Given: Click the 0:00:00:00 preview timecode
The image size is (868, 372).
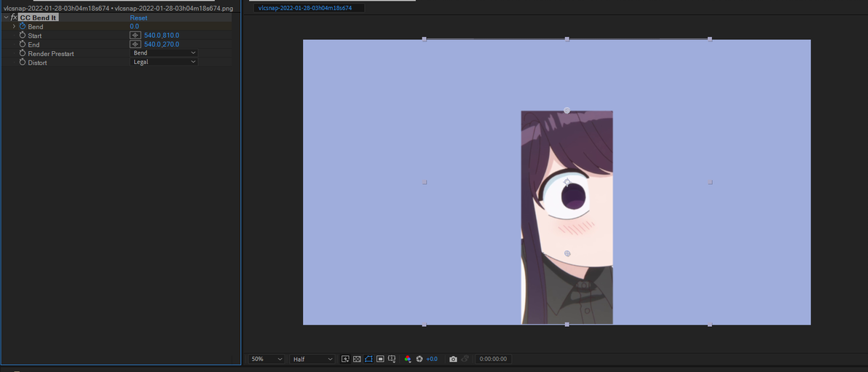Looking at the screenshot, I should [493, 360].
